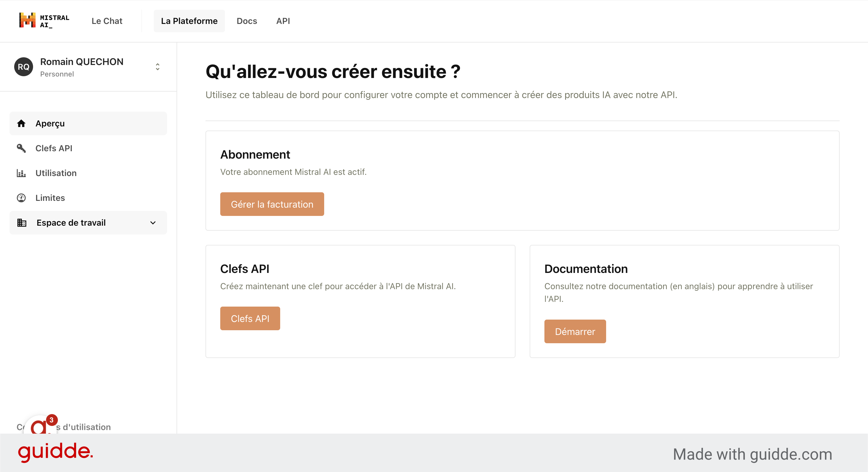Image resolution: width=868 pixels, height=472 pixels.
Task: Switch to the Le Chat tab
Action: (x=107, y=21)
